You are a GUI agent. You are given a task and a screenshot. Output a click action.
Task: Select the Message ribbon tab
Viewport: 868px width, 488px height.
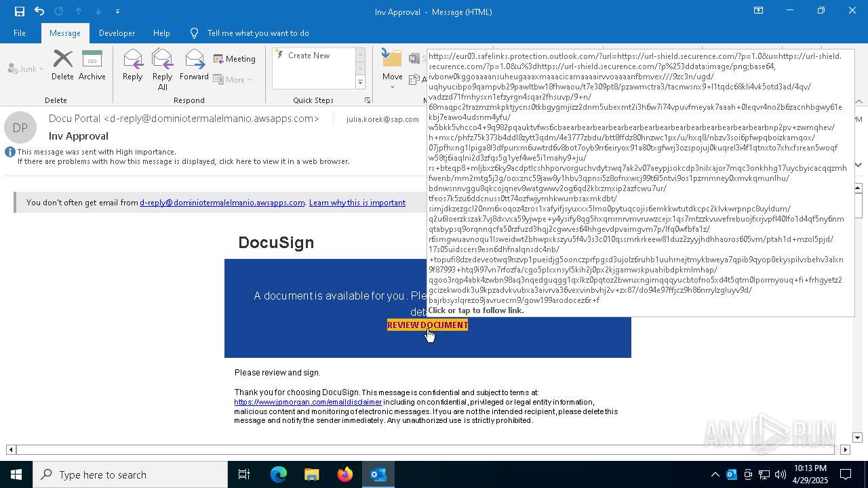tap(65, 33)
